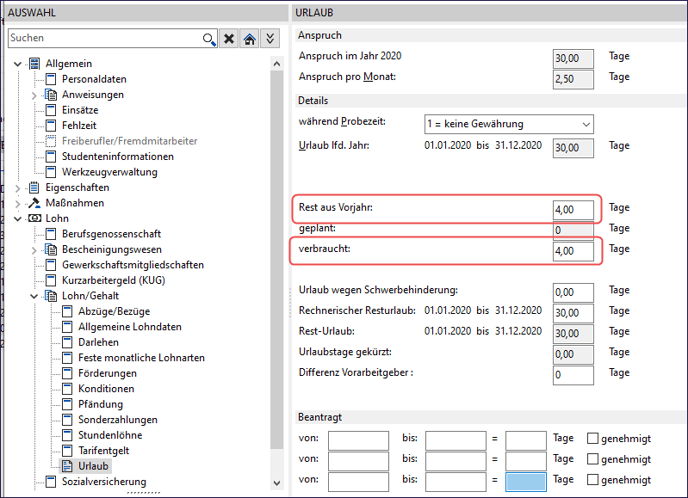
Task: Open Konditionen tree entry
Action: (106, 388)
